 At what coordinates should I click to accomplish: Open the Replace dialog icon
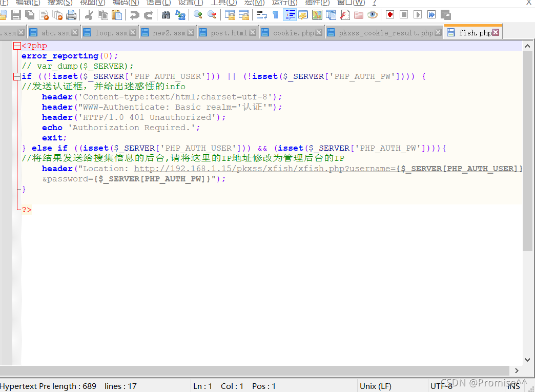(180, 15)
